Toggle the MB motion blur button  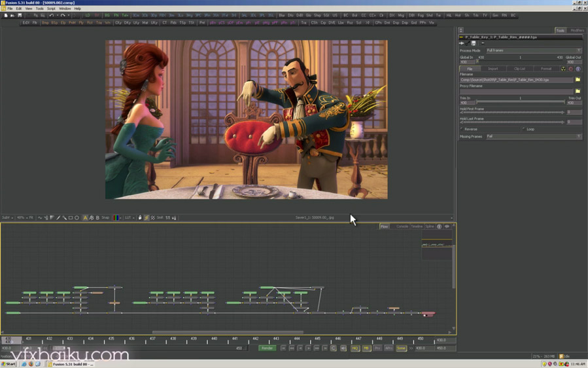(x=366, y=348)
